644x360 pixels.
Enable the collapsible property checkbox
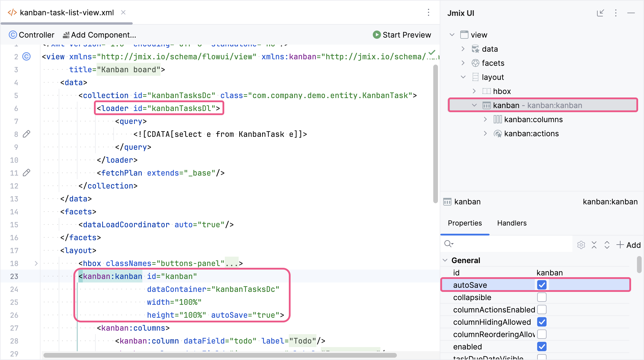(x=541, y=297)
